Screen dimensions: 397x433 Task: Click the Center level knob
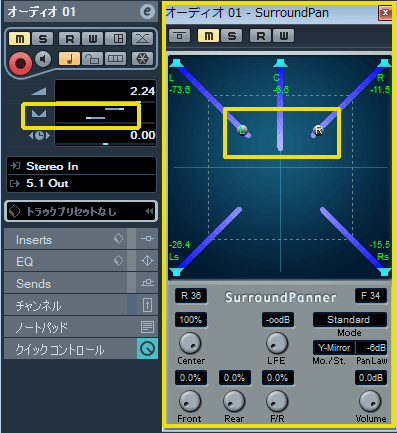tap(190, 343)
